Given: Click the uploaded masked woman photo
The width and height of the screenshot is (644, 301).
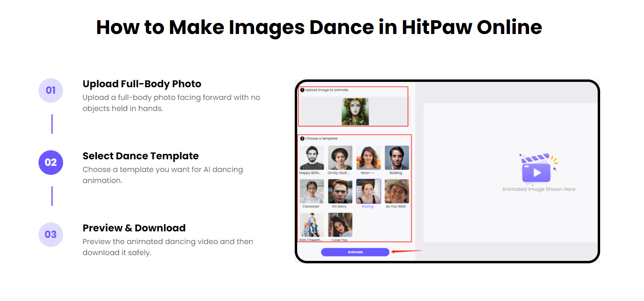Looking at the screenshot, I should [x=355, y=111].
